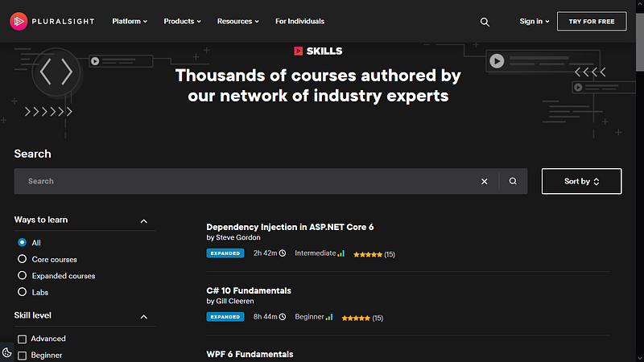Select the All radio button
Screen dimensions: 644x362
click(x=23, y=243)
